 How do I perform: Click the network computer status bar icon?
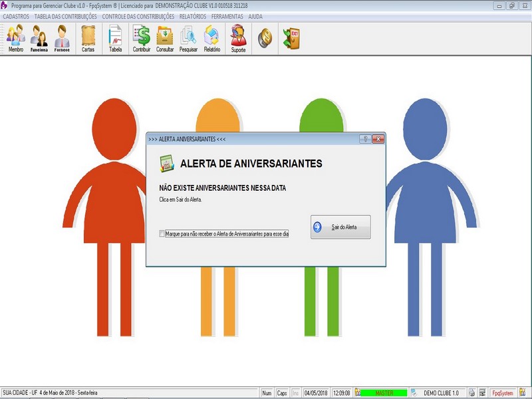point(482,392)
